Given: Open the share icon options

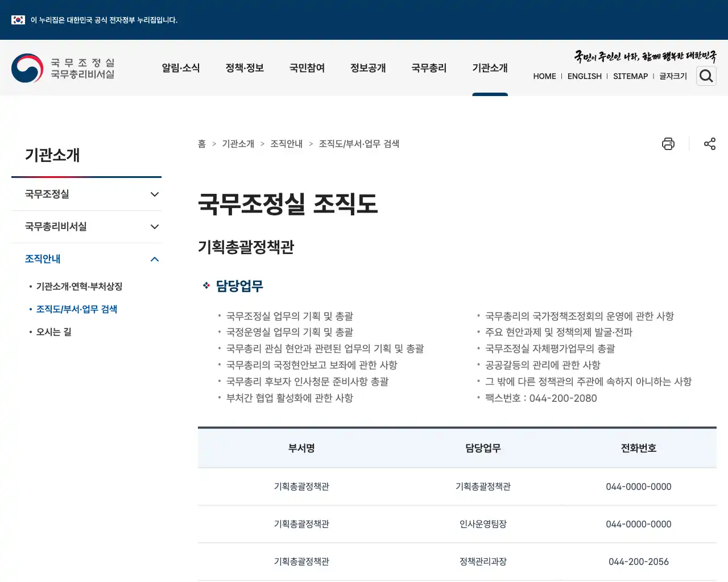Looking at the screenshot, I should pyautogui.click(x=710, y=144).
